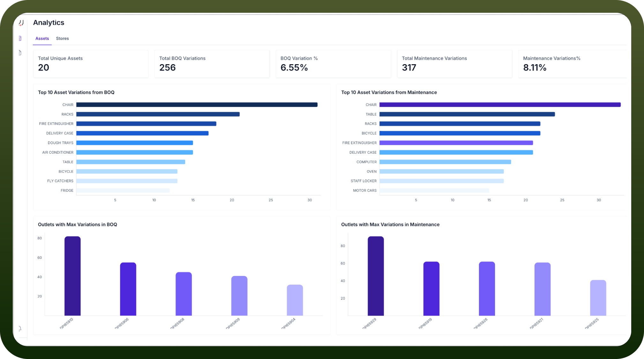Open the grey file page sidebar icon
This screenshot has height=359, width=644.
pos(20,53)
